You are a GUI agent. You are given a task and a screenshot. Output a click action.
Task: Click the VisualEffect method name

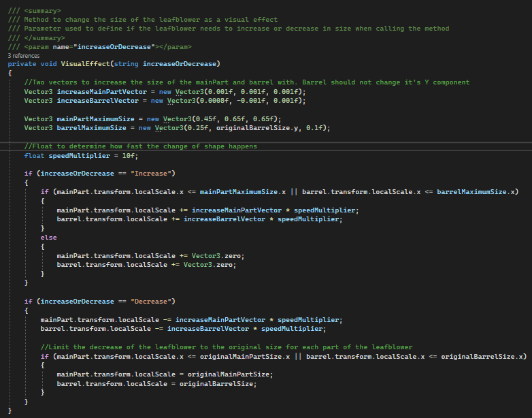coord(84,64)
